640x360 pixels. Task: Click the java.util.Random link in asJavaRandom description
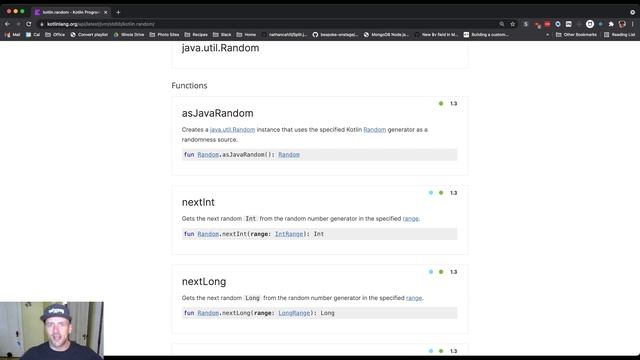[232, 130]
